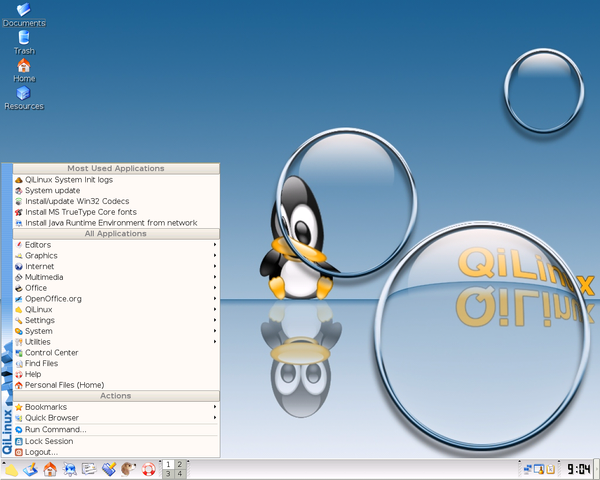Screen dimensions: 600x480
Task: Select Find Files in the menu
Action: (x=116, y=363)
